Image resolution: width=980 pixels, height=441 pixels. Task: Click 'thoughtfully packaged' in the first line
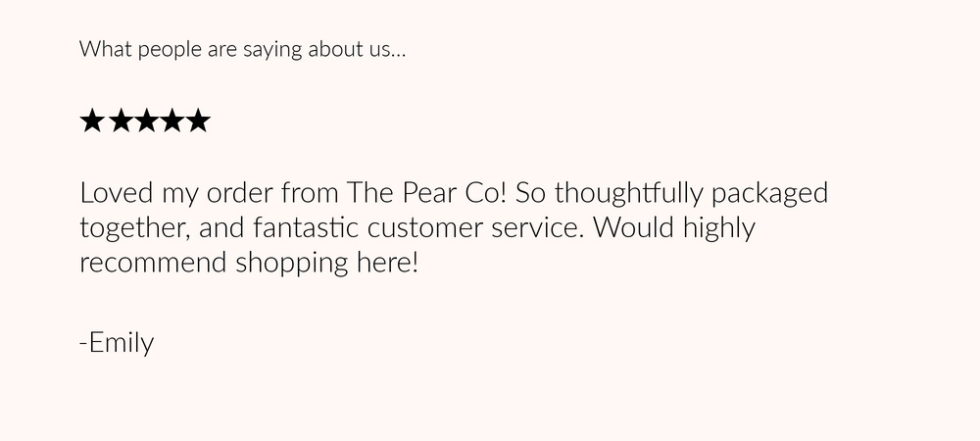click(691, 194)
